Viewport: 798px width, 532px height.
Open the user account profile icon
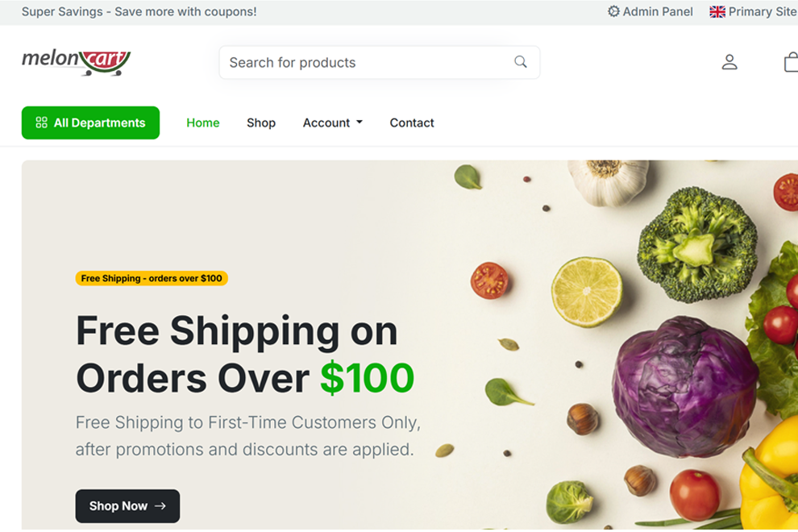pyautogui.click(x=729, y=62)
